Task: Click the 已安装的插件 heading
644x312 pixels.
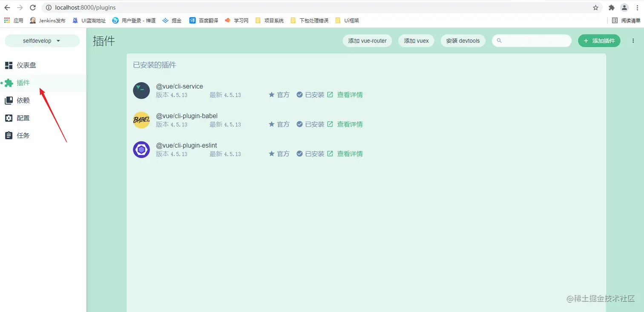Action: (155, 65)
